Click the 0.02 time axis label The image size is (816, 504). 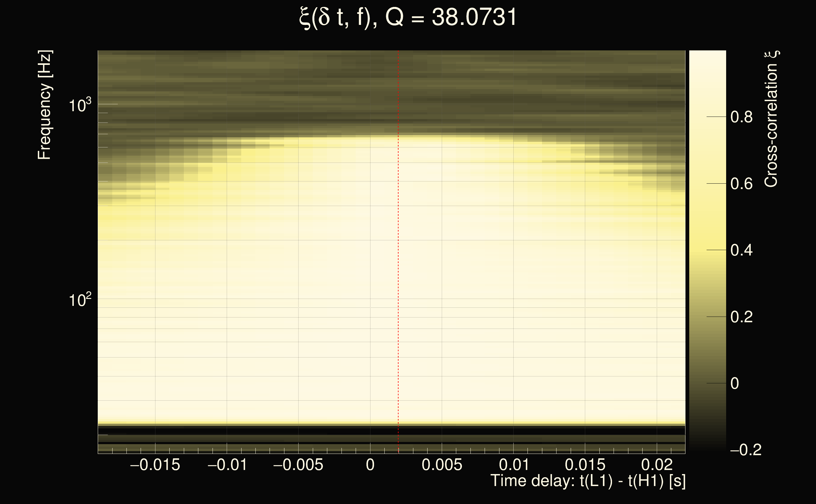click(x=657, y=465)
